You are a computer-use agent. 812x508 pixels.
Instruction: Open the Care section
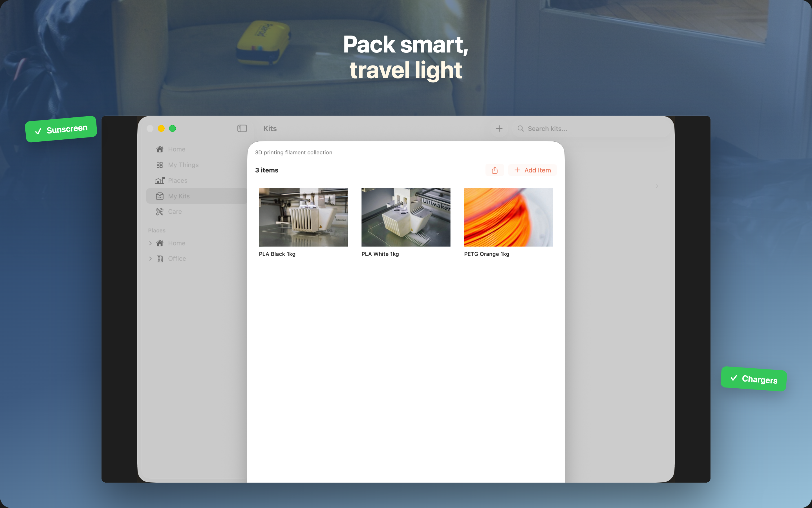point(197,211)
